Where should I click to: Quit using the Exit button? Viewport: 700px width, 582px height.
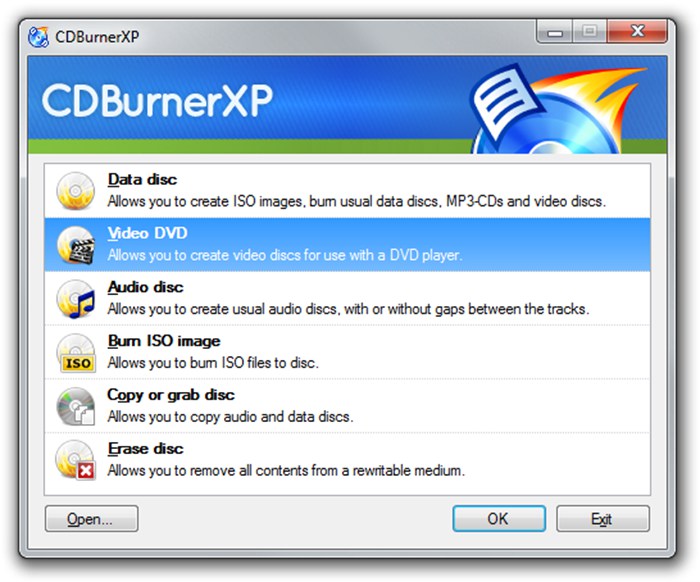coord(603,519)
